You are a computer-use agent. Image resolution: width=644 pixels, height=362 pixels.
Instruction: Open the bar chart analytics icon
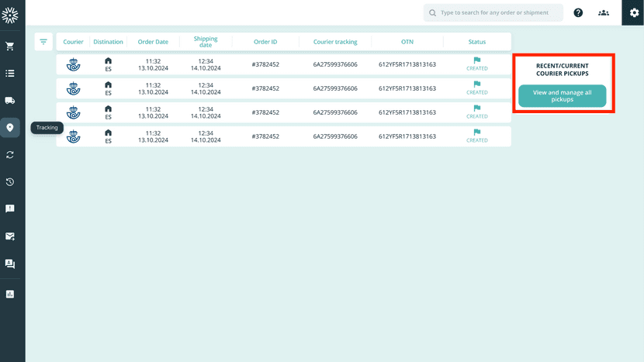coord(10,294)
